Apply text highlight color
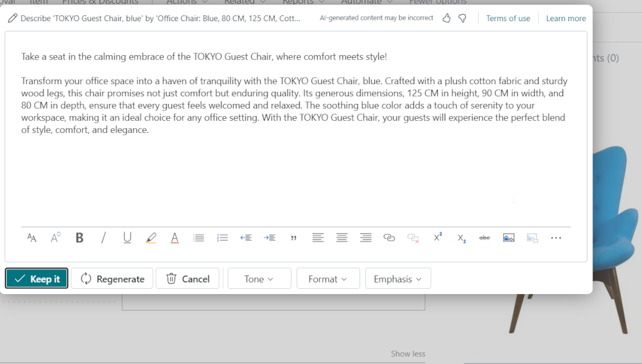Viewport: 642px width, 364px height. point(151,238)
